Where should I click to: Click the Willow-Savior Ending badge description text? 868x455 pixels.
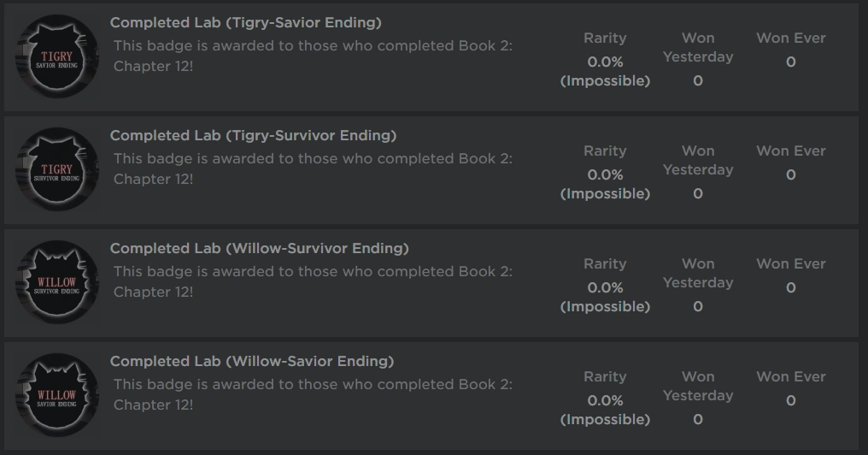pyautogui.click(x=313, y=394)
